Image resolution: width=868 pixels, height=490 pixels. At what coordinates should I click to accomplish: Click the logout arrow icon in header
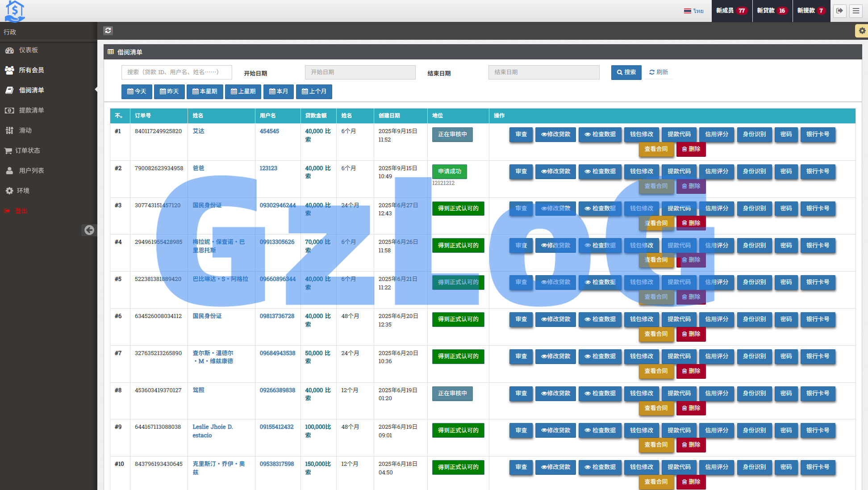coord(840,11)
